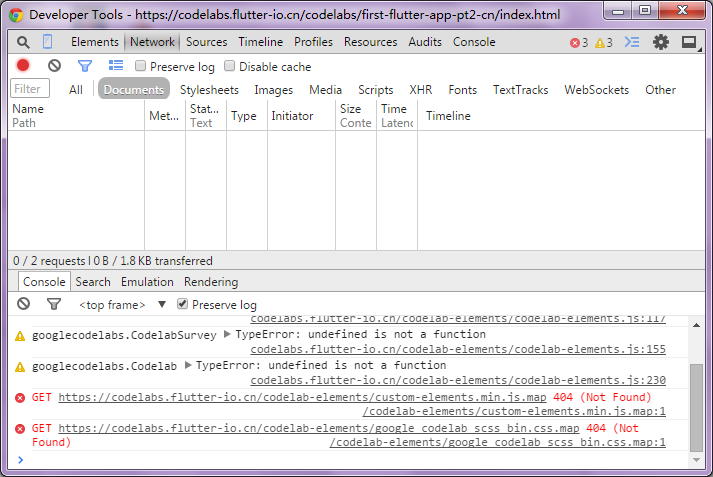Filter requests by XHR
The height and width of the screenshot is (477, 713).
(x=421, y=90)
